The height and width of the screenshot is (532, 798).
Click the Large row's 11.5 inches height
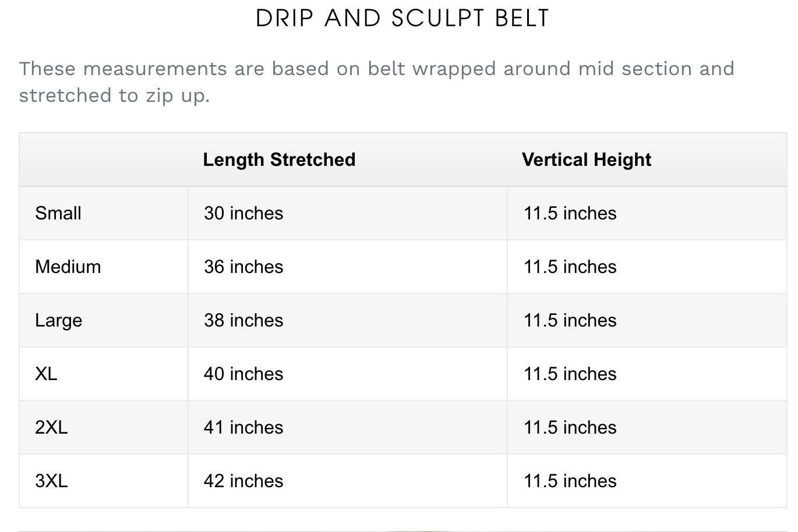click(570, 320)
